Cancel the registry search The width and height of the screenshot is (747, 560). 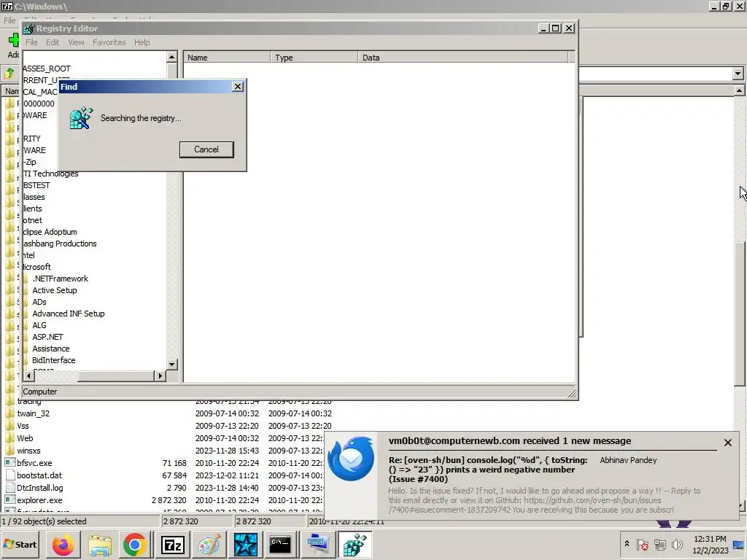[x=206, y=149]
